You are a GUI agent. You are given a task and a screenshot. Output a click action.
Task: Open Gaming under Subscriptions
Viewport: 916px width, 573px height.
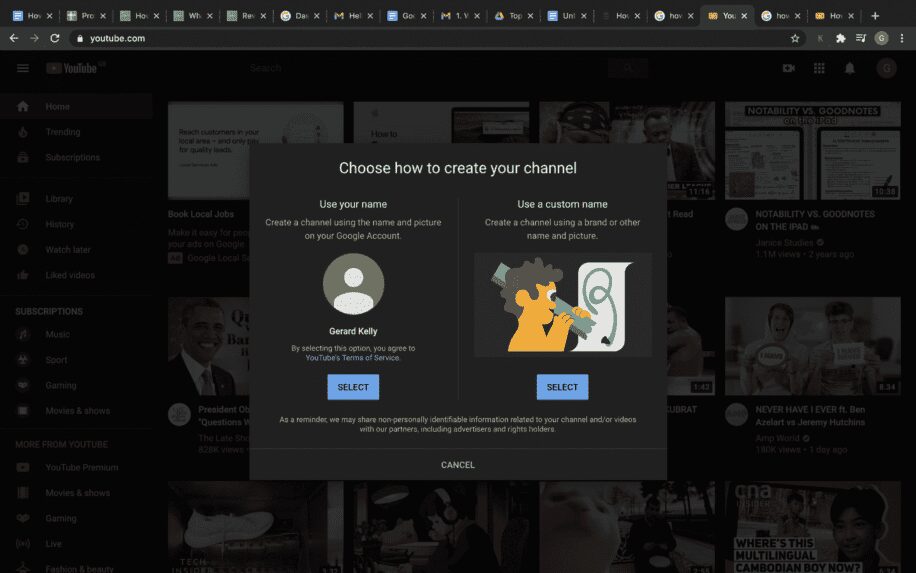point(76,386)
